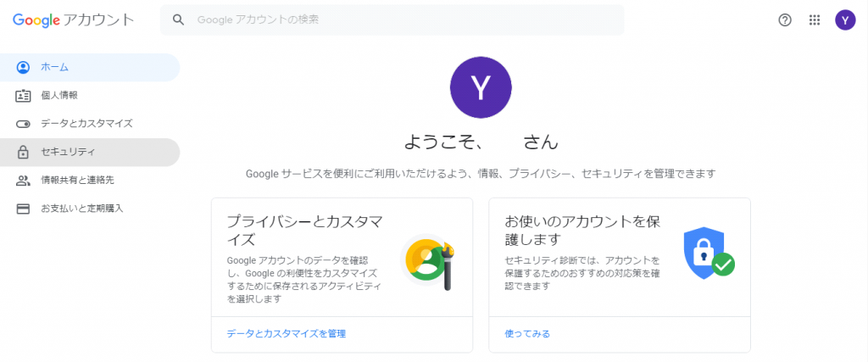Click the search magnifier icon
The width and height of the screenshot is (868, 362).
(x=178, y=20)
